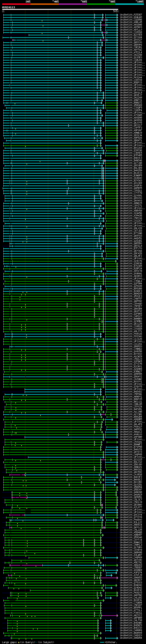Open hit UniRef100_P93340
The height and width of the screenshot is (644, 146).
131,336
